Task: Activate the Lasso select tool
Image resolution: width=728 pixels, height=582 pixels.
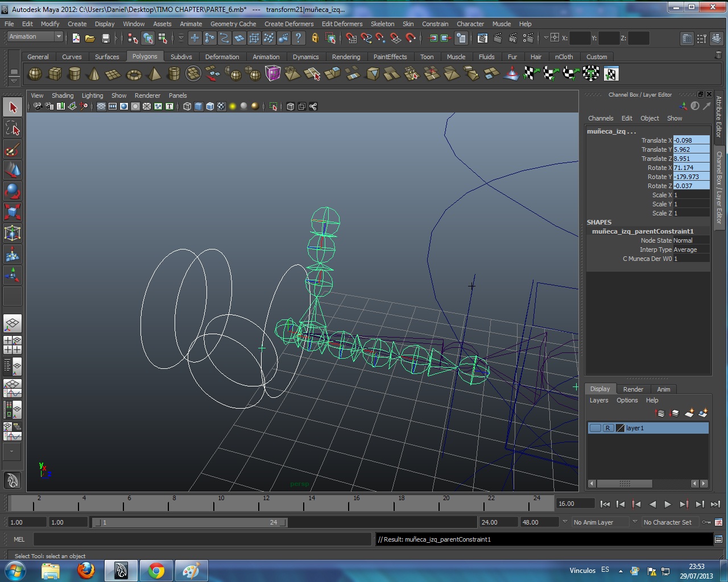Action: pos(13,129)
